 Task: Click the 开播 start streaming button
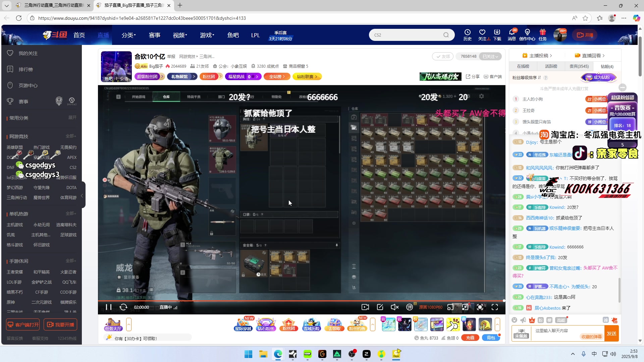585,35
